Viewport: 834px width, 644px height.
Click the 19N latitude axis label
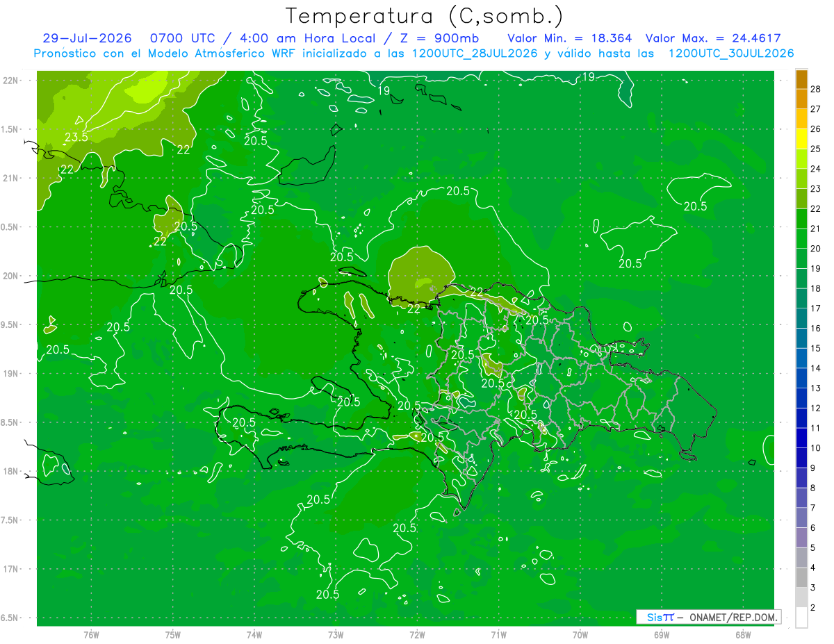[10, 373]
